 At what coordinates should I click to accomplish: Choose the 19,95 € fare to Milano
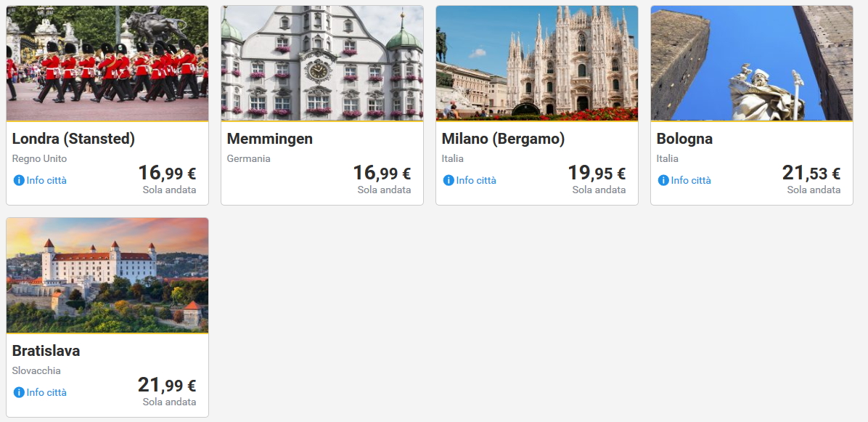[x=597, y=174]
